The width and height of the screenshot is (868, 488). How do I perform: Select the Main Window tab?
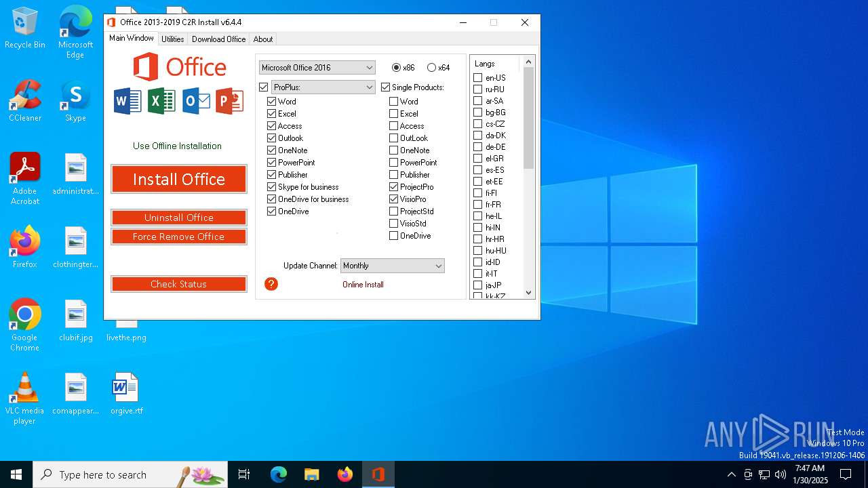pos(132,38)
